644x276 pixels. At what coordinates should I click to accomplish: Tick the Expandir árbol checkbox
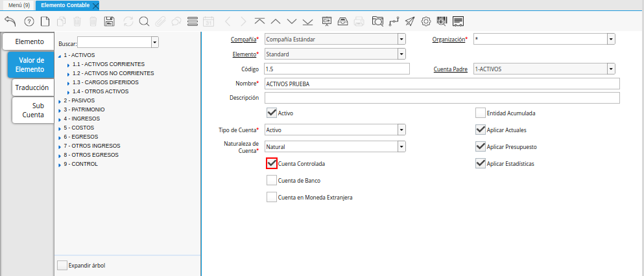[x=62, y=265]
